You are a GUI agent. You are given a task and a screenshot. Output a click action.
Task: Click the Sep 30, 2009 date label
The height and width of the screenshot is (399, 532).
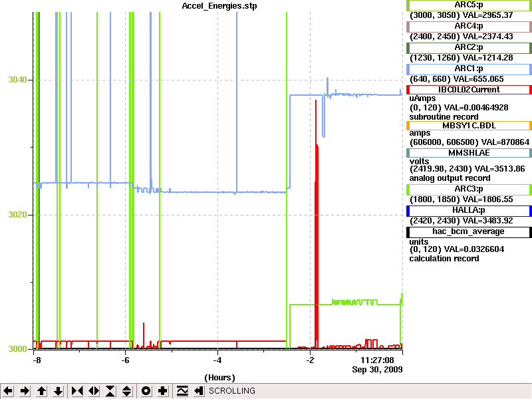point(377,370)
